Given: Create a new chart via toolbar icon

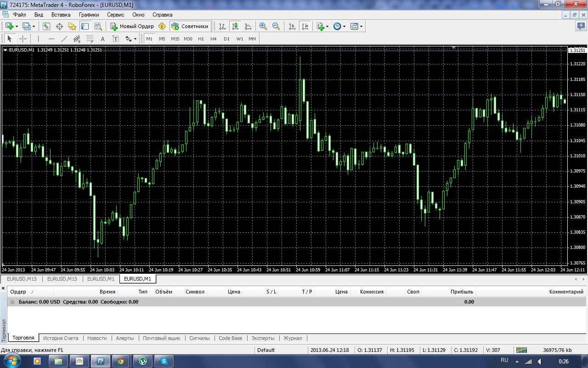Looking at the screenshot, I should [x=9, y=26].
